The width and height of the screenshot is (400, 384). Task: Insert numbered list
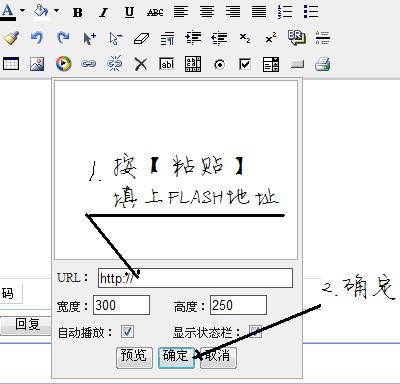[285, 12]
